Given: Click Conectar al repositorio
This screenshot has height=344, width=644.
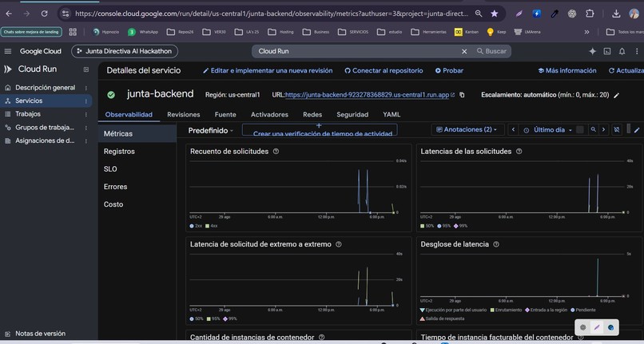Looking at the screenshot, I should click(x=384, y=70).
